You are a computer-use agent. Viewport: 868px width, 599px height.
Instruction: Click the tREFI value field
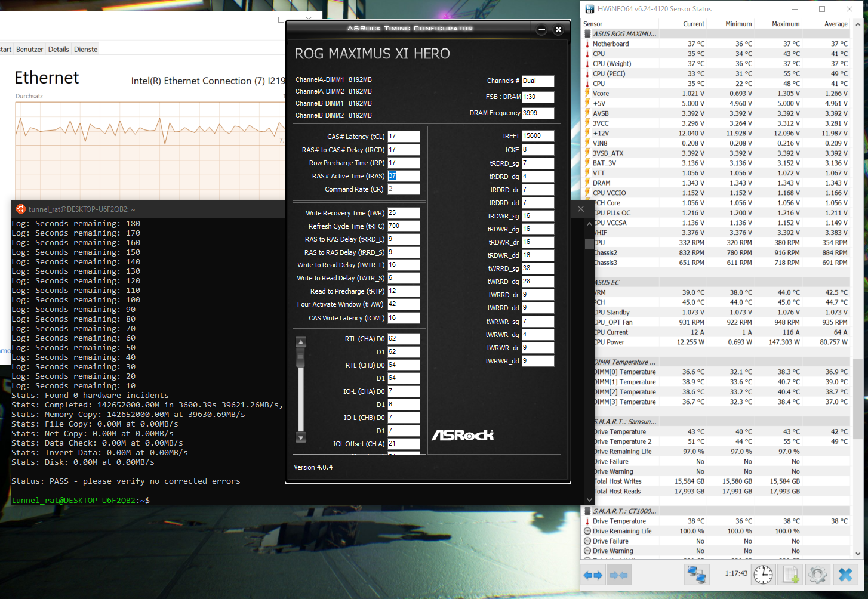click(x=538, y=136)
